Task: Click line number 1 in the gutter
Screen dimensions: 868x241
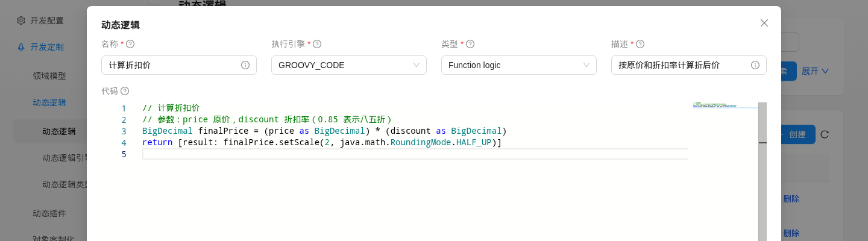Action: pyautogui.click(x=124, y=108)
